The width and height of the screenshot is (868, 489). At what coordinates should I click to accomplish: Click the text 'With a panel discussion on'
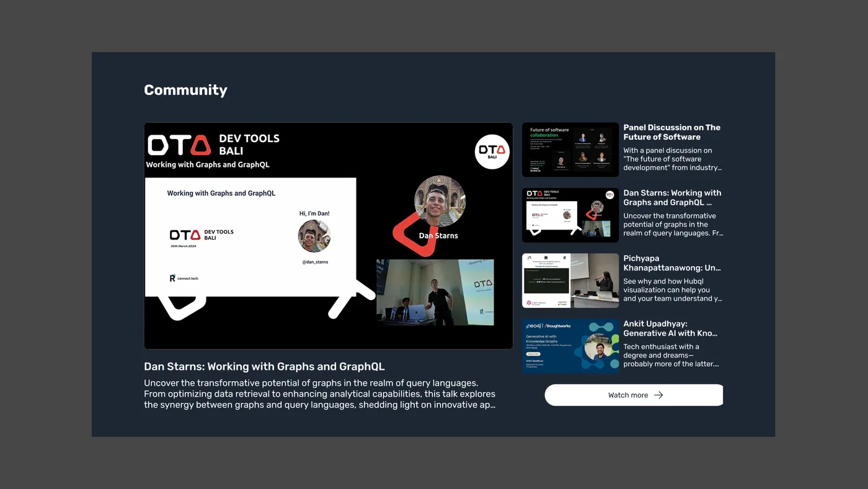tap(672, 159)
